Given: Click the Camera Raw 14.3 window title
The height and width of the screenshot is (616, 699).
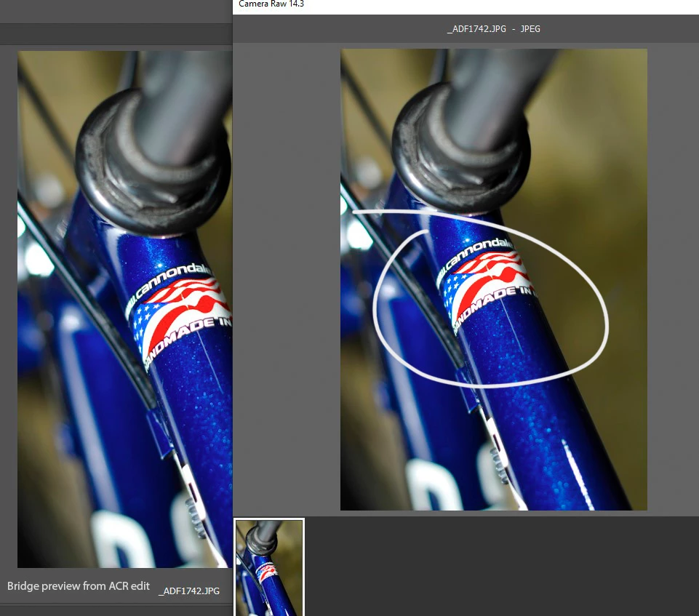Looking at the screenshot, I should 271,4.
